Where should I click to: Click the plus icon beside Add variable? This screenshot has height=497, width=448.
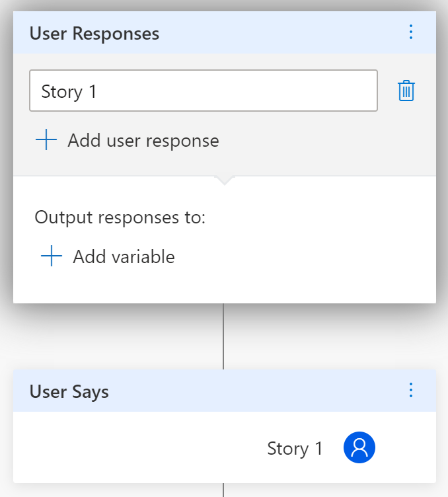[52, 256]
